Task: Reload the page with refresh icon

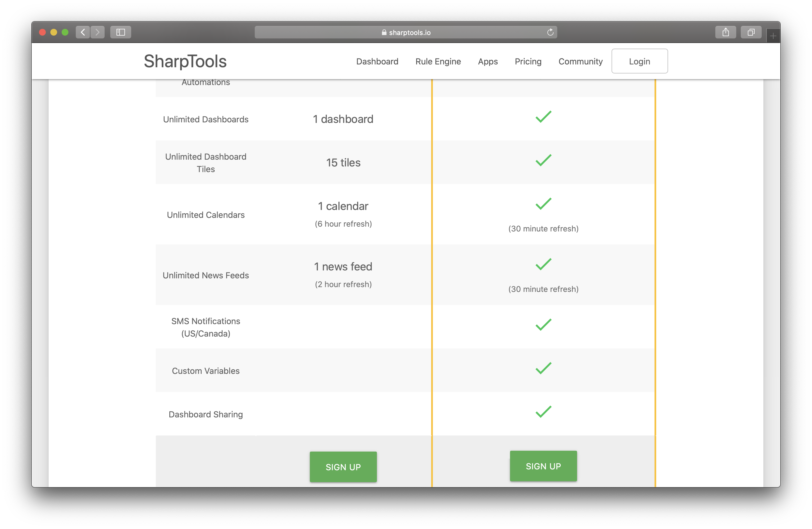Action: 550,32
